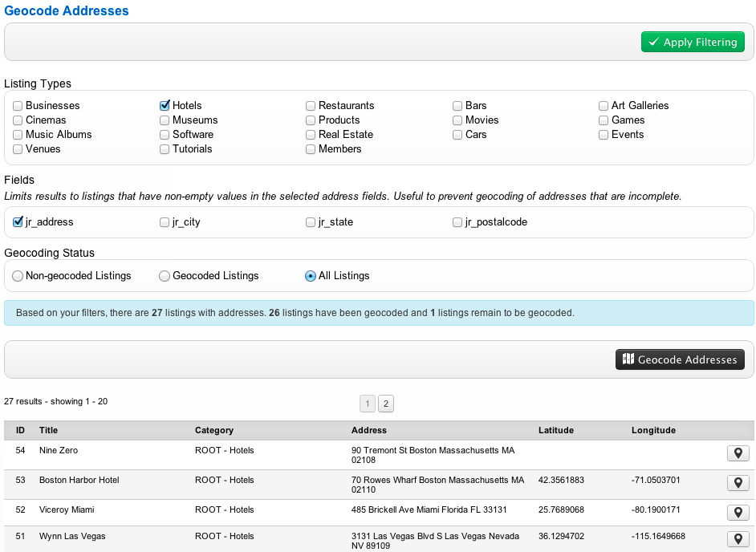Choose the Geocoded Listings radio button

[165, 276]
